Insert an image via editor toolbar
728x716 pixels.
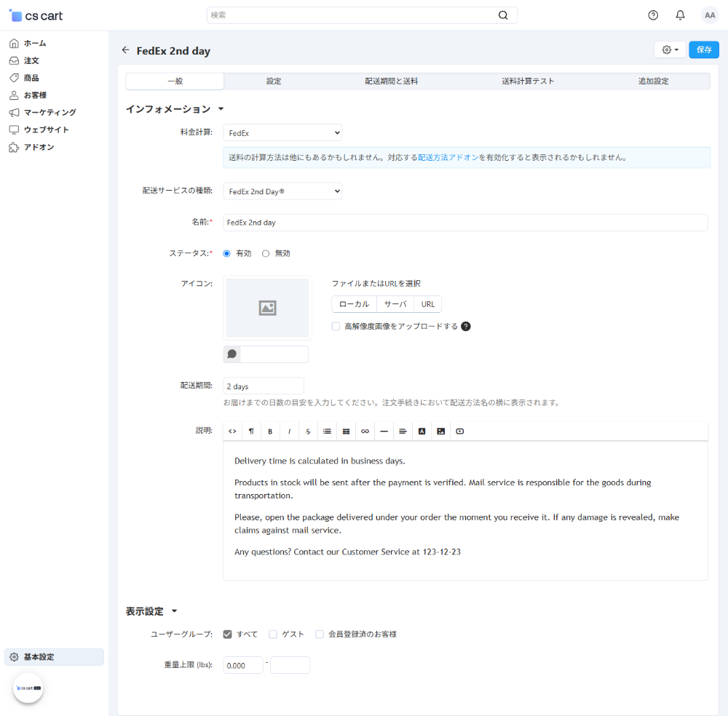440,431
